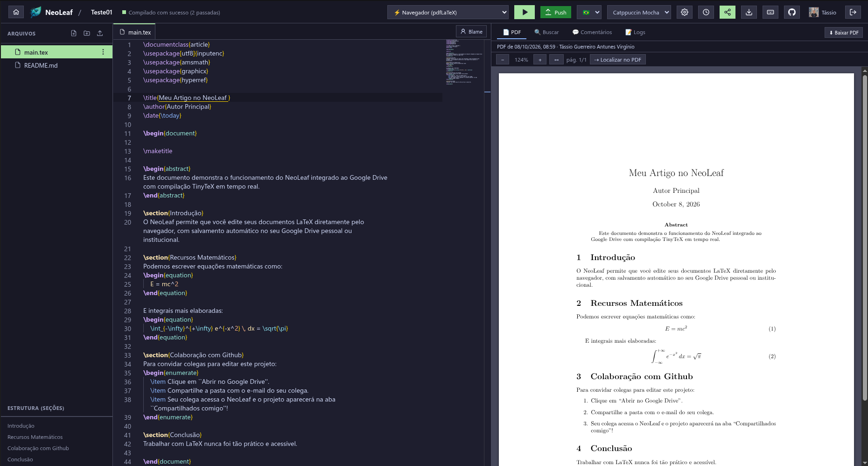Open keyboard shortcuts icon
The height and width of the screenshot is (466, 868).
pos(770,12)
